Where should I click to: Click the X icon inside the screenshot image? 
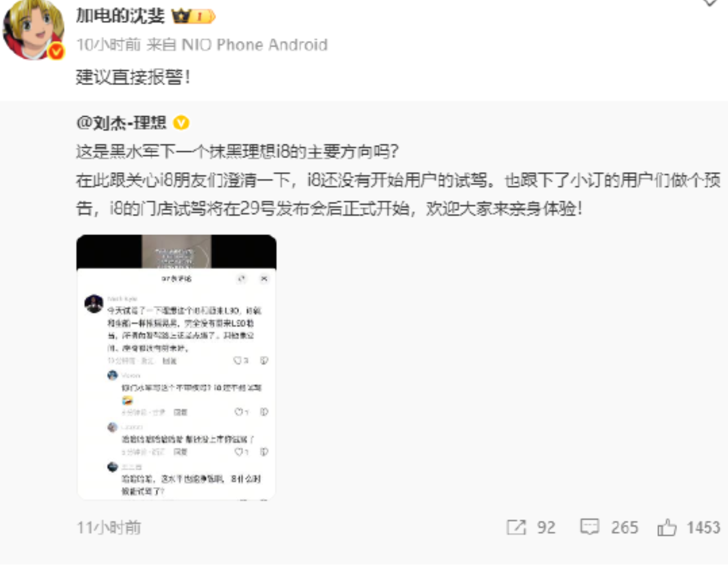tap(264, 279)
